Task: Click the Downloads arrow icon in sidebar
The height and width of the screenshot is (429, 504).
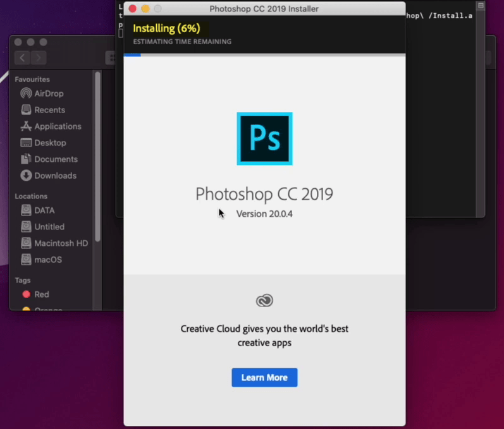Action: [26, 176]
